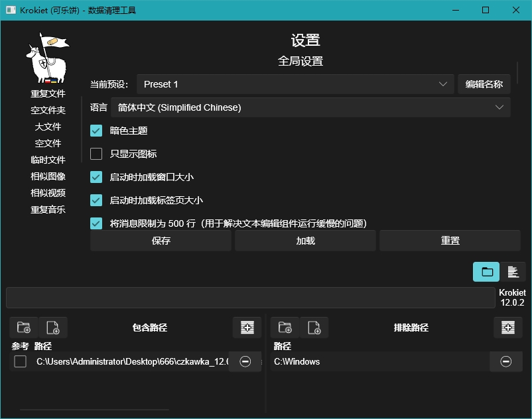Toggle 启动时加载标签页大小 checkbox
The width and height of the screenshot is (532, 419).
96,200
